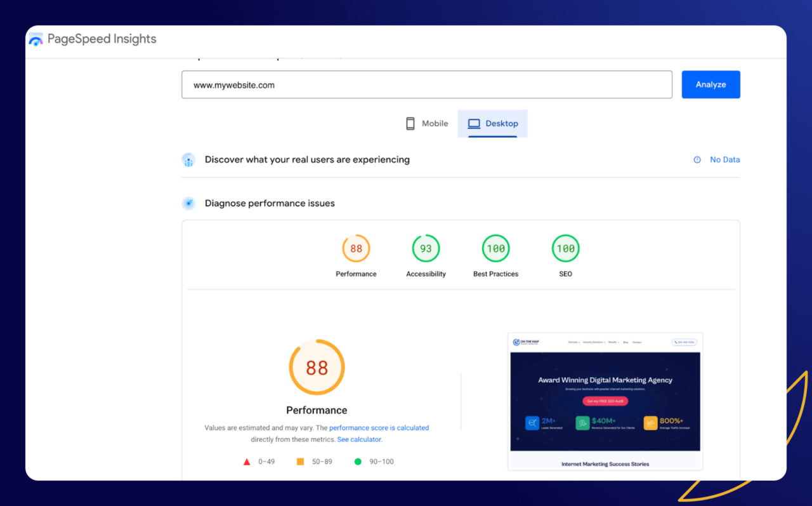This screenshot has width=812, height=506.
Task: Click the '90–100' legend text
Action: click(381, 462)
